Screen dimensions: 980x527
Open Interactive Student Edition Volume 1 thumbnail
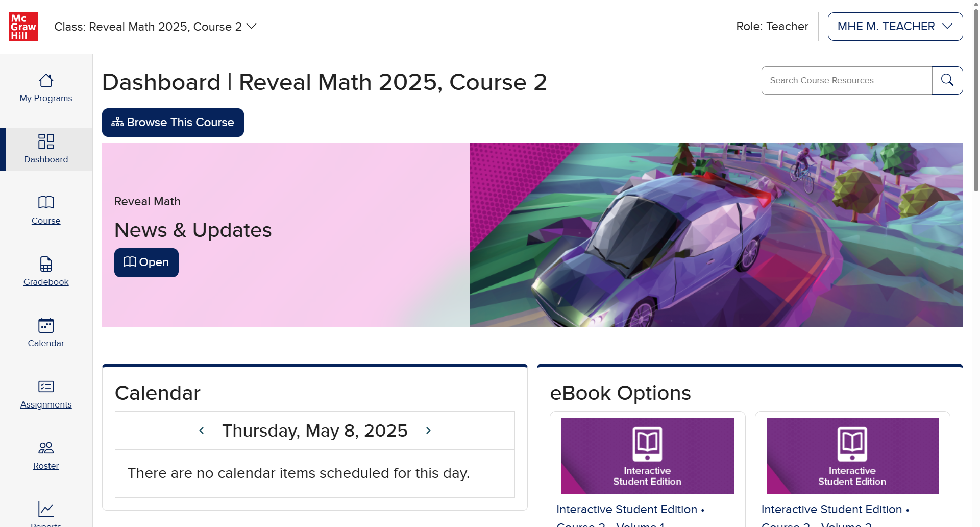648,456
